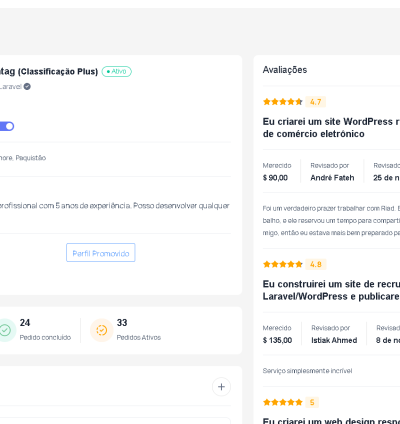Screen dimensions: 400x424
Task: Click the 5 star rating
Action: click(x=283, y=402)
